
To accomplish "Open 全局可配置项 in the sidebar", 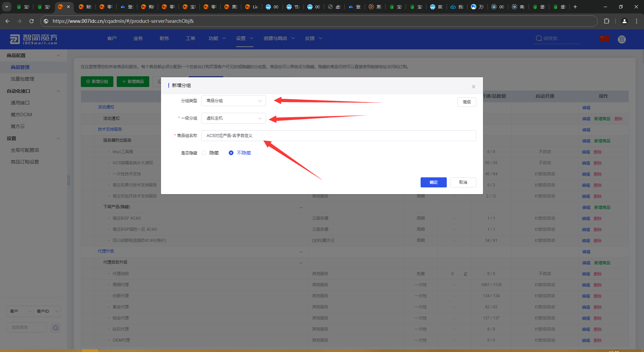I will click(25, 150).
